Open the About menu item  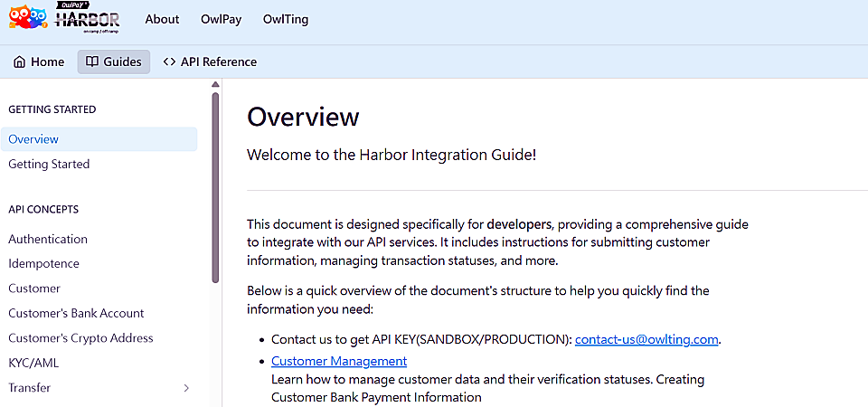[x=162, y=19]
